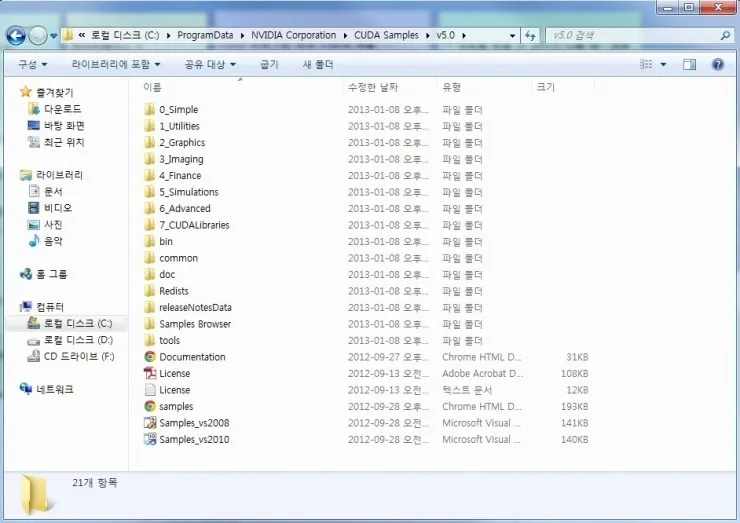Select the 1_Utilities folder icon
The image size is (740, 523).
coord(150,126)
